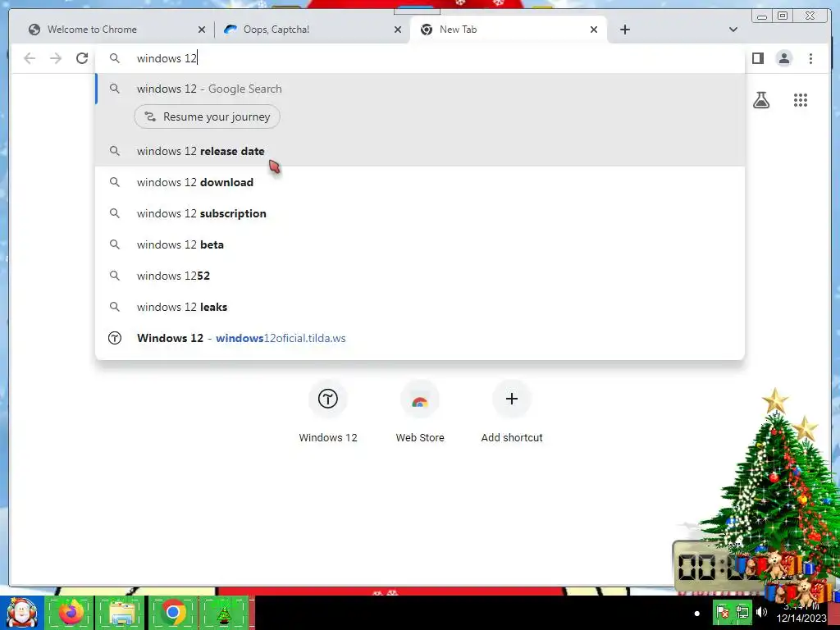This screenshot has width=840, height=630.
Task: Choose the windows 12 leaks suggestion
Action: click(420, 307)
